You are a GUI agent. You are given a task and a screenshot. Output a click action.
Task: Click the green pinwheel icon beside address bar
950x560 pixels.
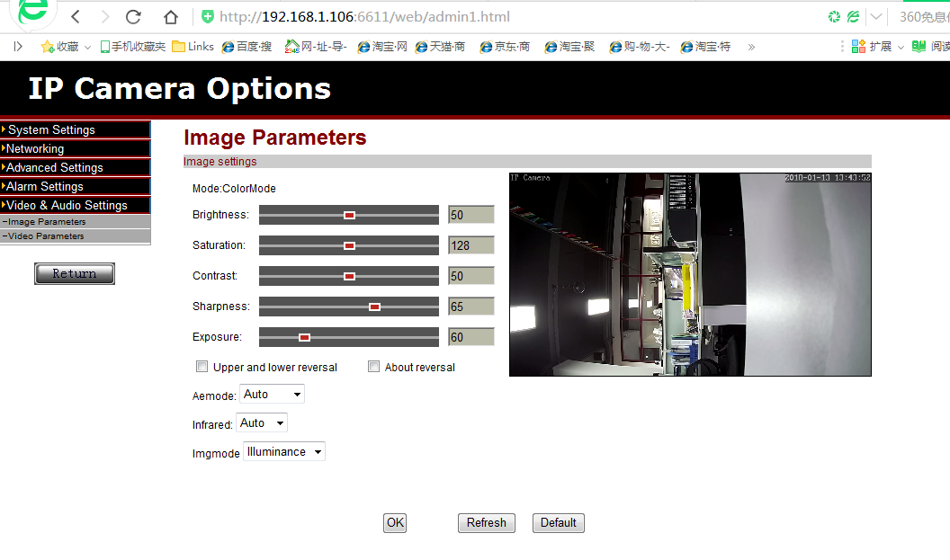pyautogui.click(x=834, y=17)
